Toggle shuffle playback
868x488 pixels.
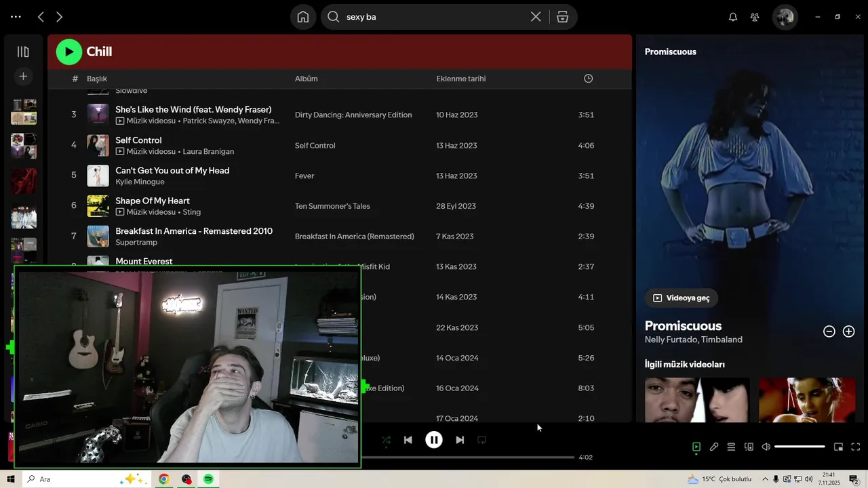(386, 440)
